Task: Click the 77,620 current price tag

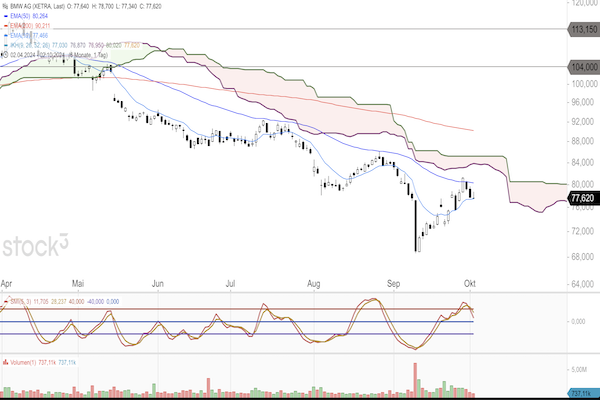Action: [583, 198]
